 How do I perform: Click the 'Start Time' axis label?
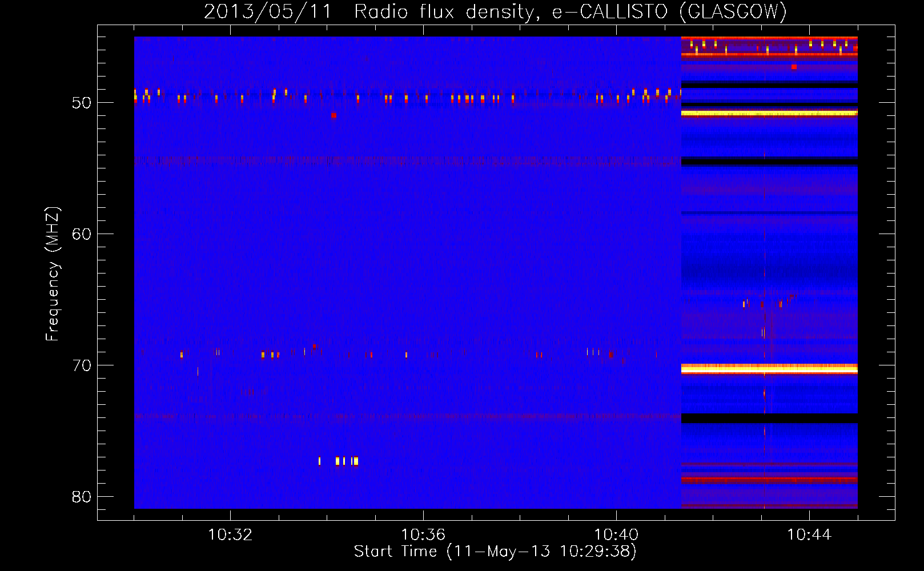pyautogui.click(x=495, y=552)
